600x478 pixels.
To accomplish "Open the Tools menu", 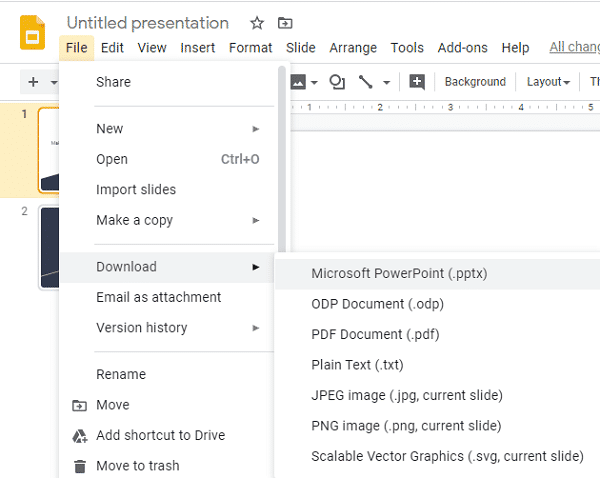I will click(x=407, y=48).
